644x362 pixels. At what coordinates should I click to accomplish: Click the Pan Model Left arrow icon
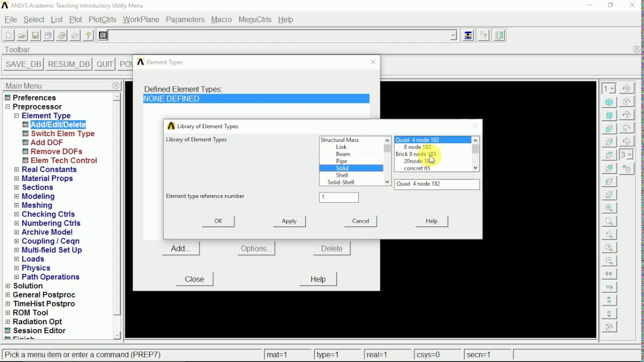(x=609, y=274)
